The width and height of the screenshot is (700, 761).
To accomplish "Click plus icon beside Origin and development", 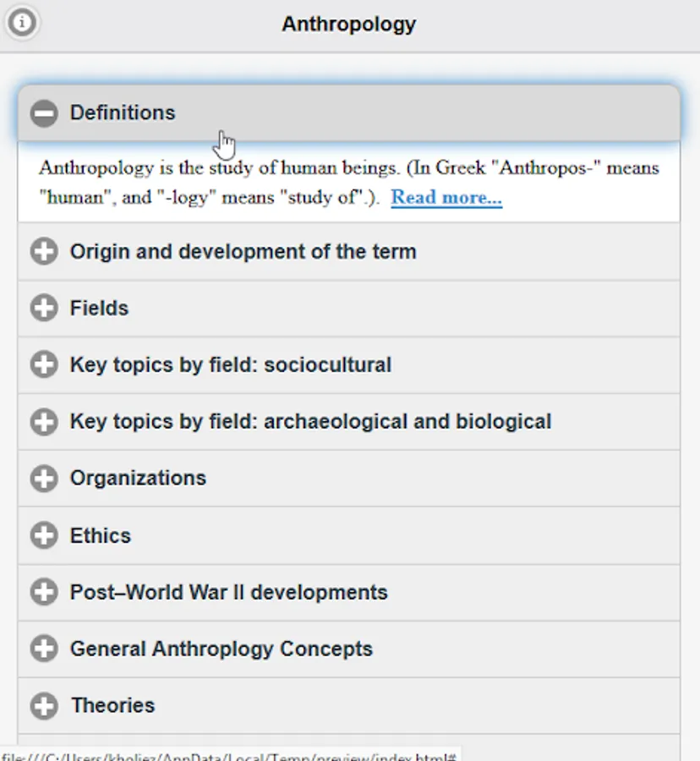I will (44, 252).
